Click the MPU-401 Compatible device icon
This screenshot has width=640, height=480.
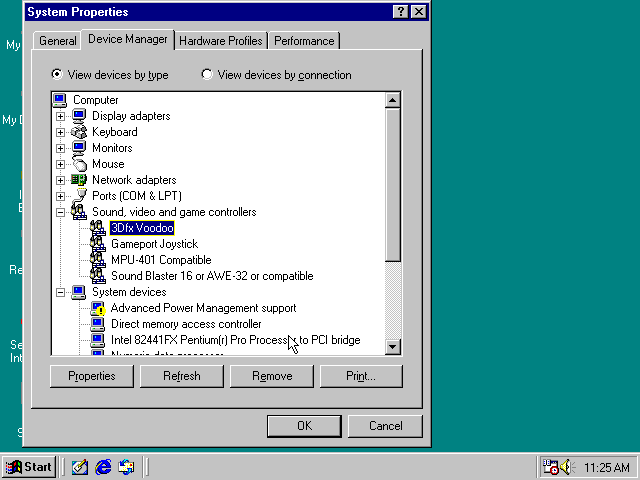click(x=98, y=260)
